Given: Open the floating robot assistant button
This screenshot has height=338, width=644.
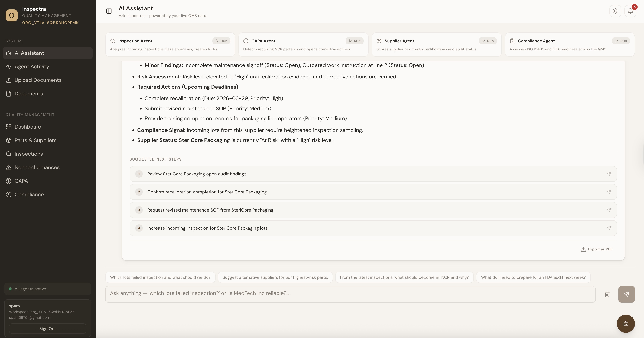Looking at the screenshot, I should 626,324.
